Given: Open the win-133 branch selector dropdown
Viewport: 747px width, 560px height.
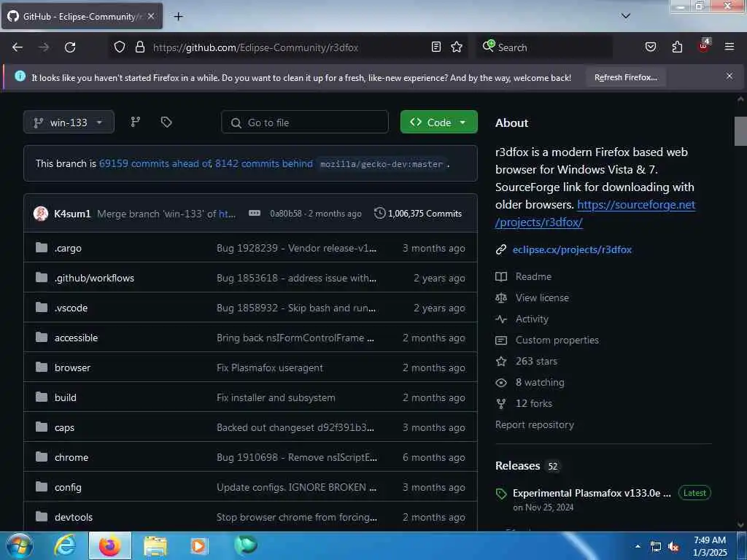Looking at the screenshot, I should coord(69,122).
